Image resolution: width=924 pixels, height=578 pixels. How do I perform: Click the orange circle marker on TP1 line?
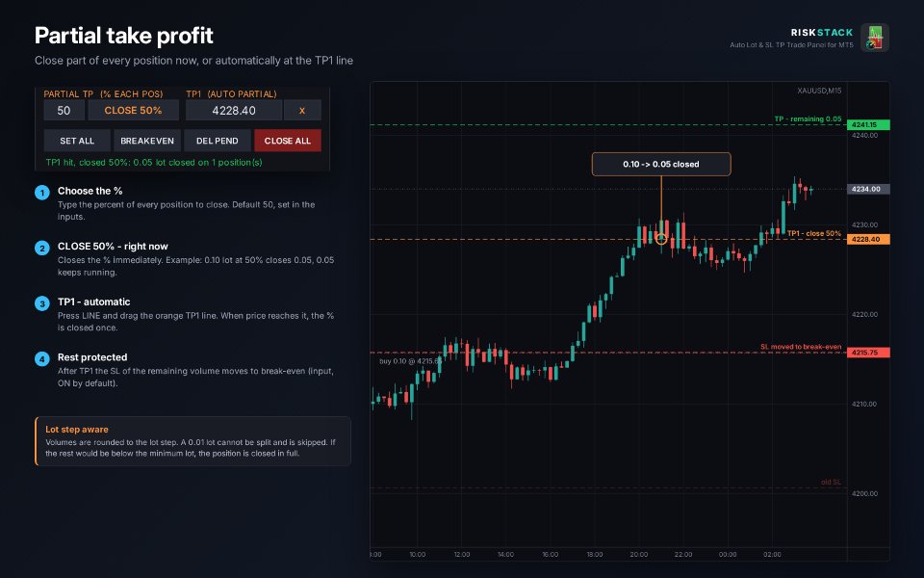tap(661, 239)
